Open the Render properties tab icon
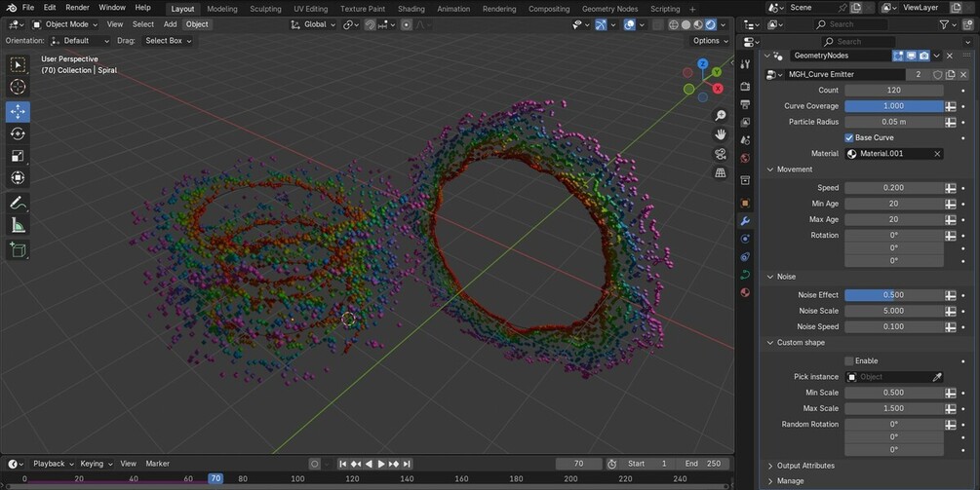Viewport: 980px width, 490px height. pos(745,86)
